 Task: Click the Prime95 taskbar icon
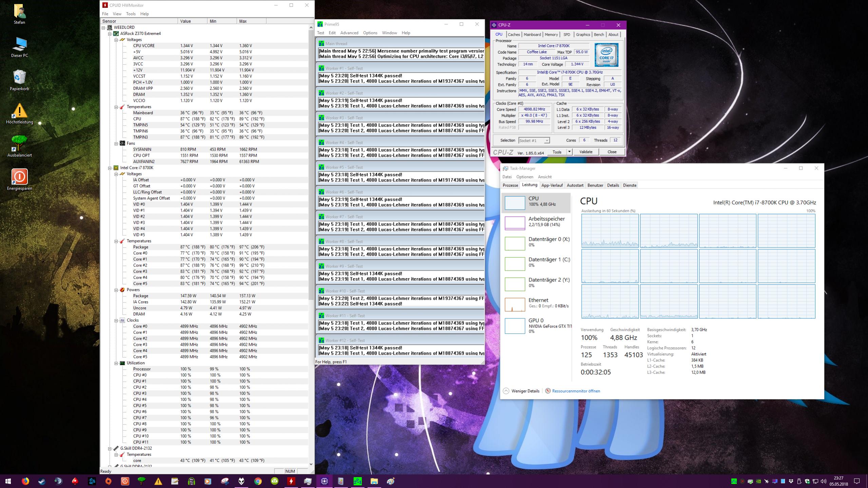(357, 481)
